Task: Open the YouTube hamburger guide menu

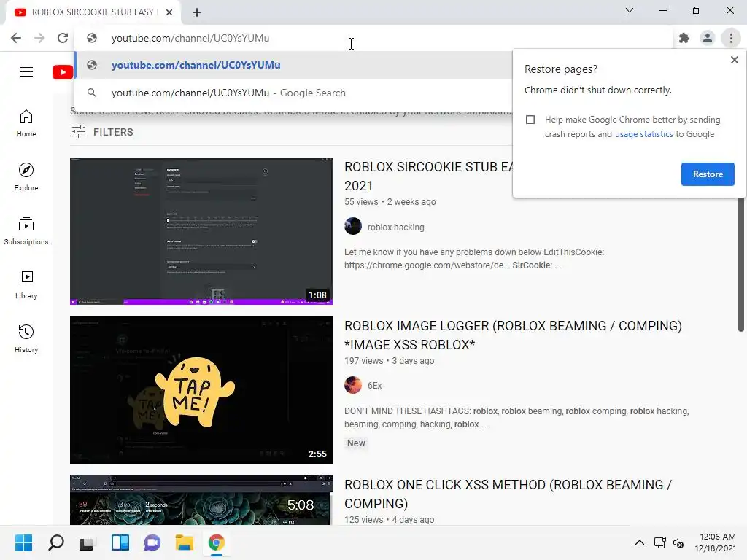Action: coord(26,72)
